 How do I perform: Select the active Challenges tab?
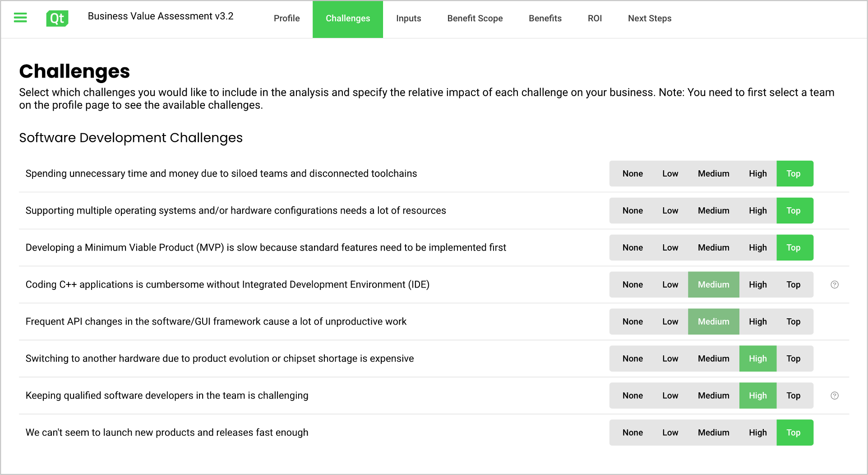(347, 19)
